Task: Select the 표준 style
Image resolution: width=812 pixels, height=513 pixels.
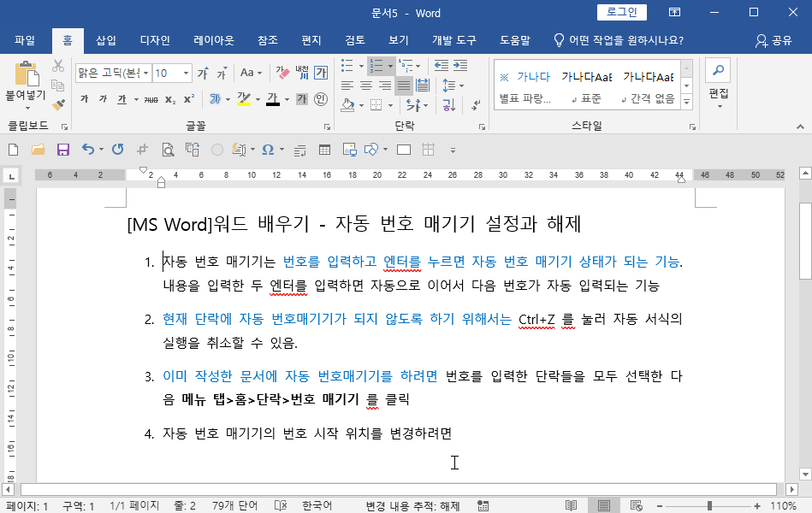Action: coord(587,86)
